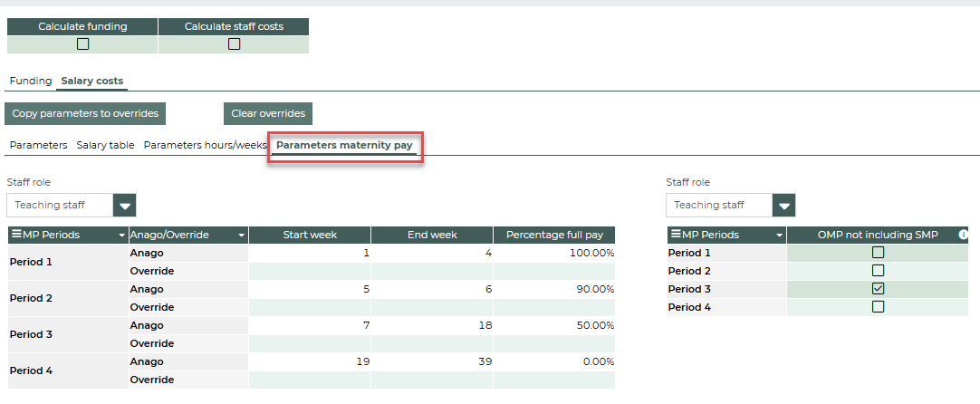Open the Salary table tab
Image resolution: width=980 pixels, height=404 pixels.
(105, 145)
